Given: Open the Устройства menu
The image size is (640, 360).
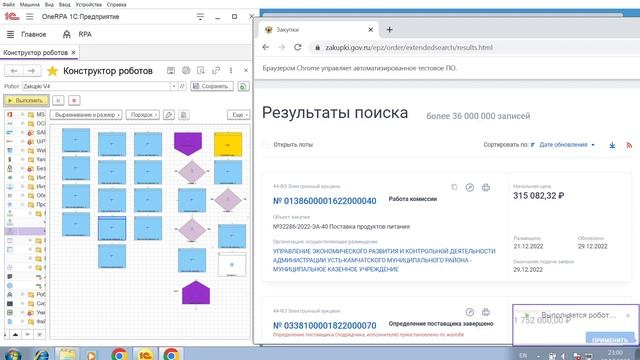Looking at the screenshot, I should (x=89, y=4).
